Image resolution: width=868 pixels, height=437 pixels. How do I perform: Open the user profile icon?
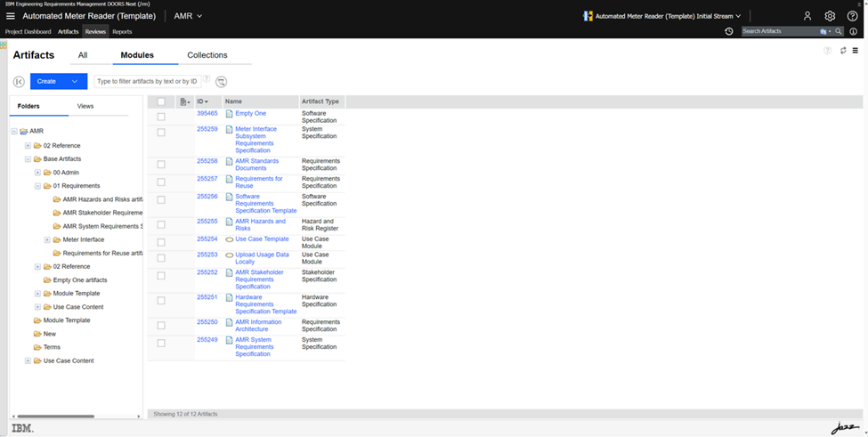coord(807,16)
